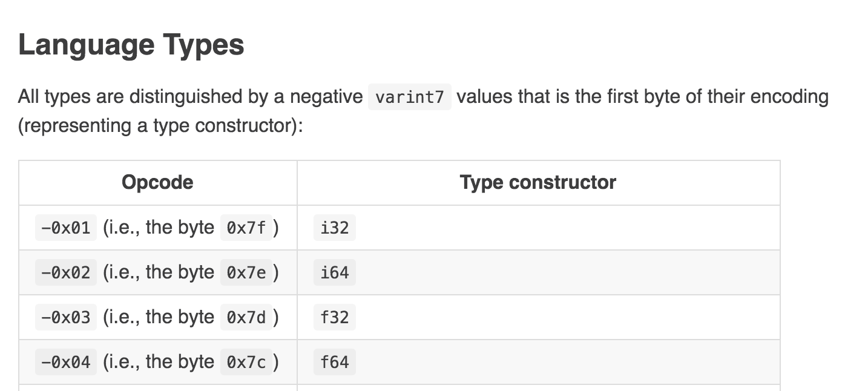Image resolution: width=868 pixels, height=391 pixels.
Task: Click the 0x7e byte code
Action: (x=246, y=272)
